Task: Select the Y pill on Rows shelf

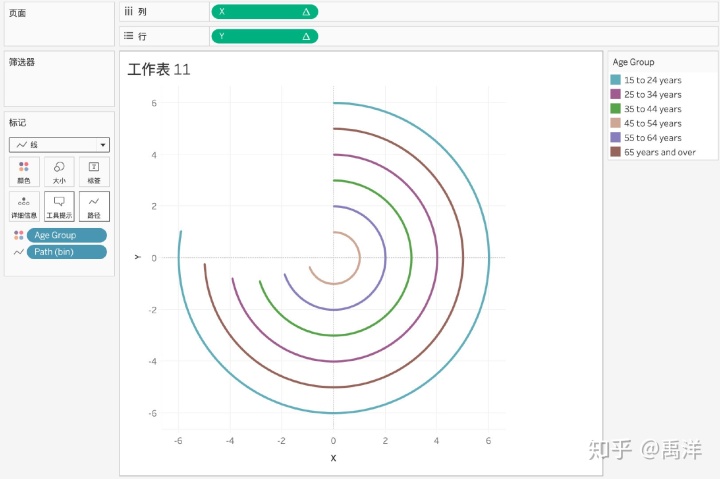Action: pos(264,36)
